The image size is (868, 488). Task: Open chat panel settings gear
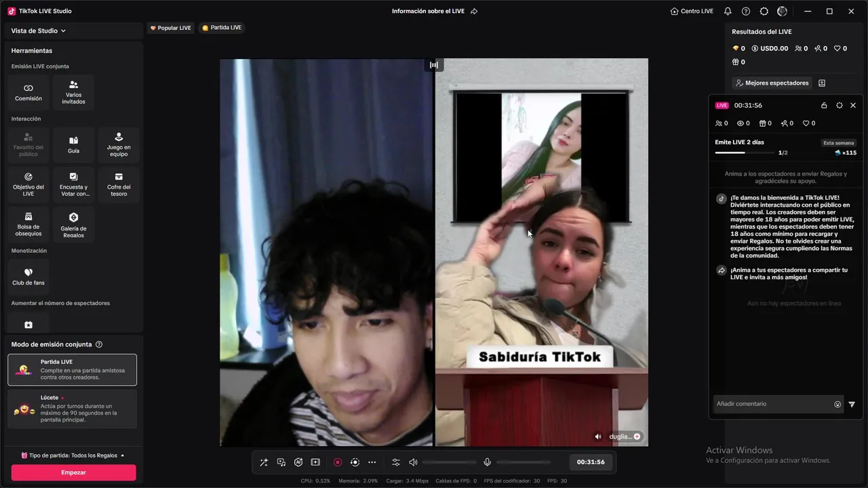click(840, 106)
